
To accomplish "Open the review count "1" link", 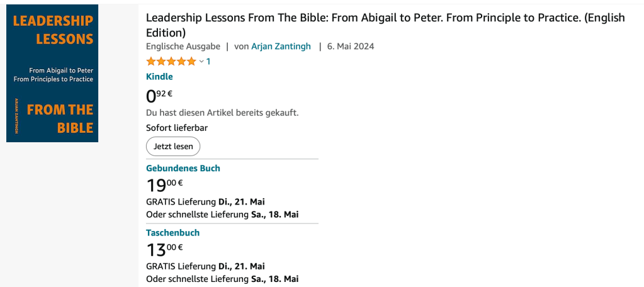I will pos(208,61).
